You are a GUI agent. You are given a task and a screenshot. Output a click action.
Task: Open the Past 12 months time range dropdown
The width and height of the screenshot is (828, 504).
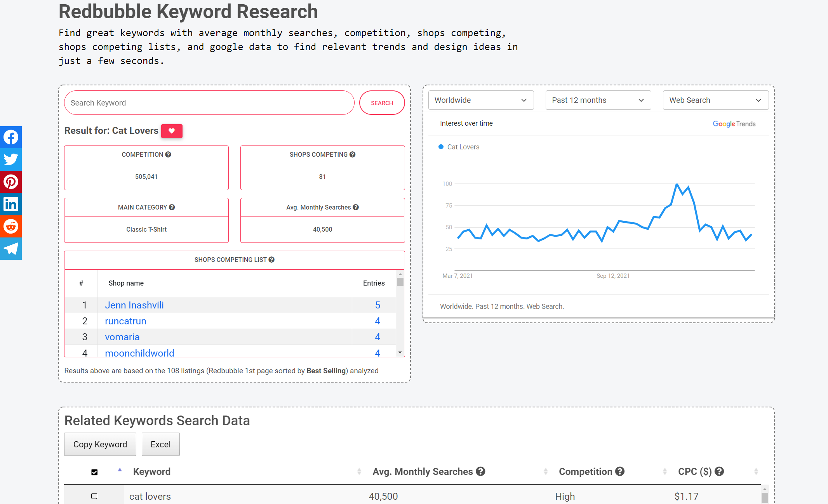pyautogui.click(x=595, y=100)
